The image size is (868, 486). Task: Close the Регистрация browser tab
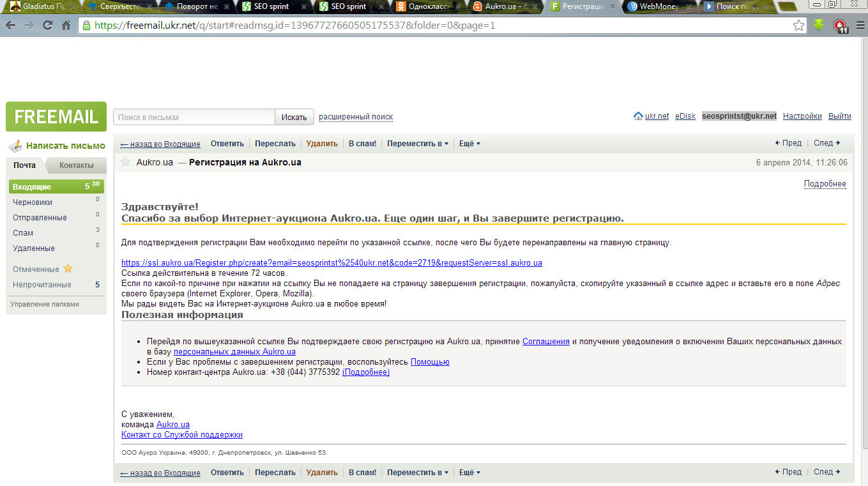tap(613, 6)
